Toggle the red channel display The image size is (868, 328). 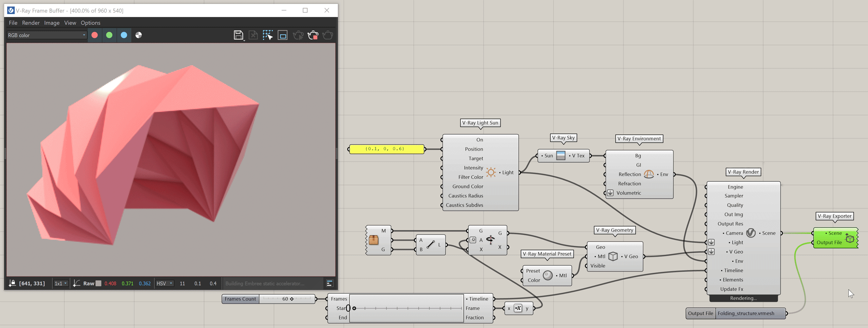[95, 35]
